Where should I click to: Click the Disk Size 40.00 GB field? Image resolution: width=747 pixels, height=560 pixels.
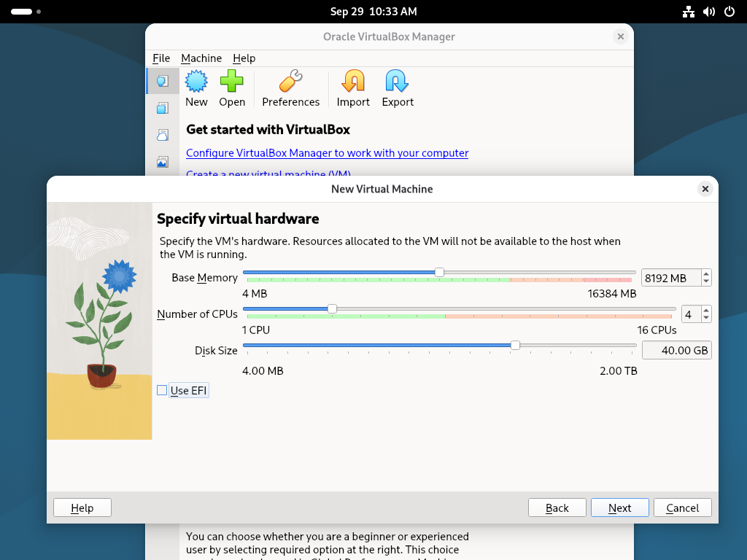(x=676, y=350)
